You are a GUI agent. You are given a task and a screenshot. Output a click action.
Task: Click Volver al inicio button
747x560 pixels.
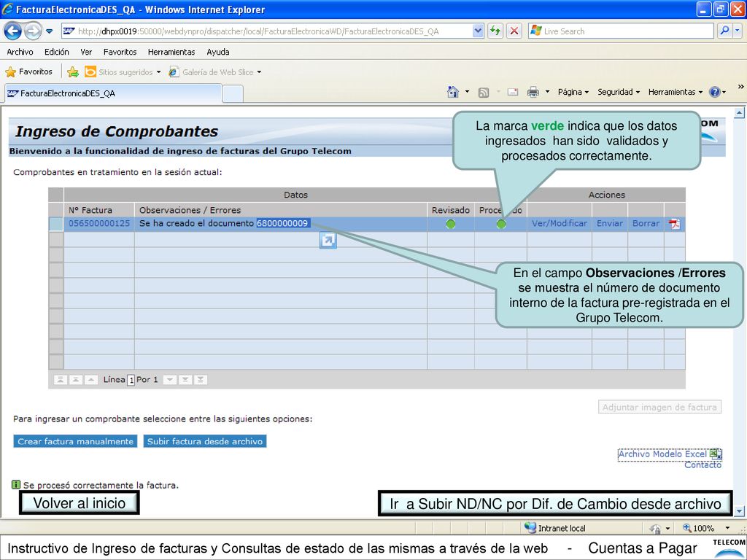(79, 503)
